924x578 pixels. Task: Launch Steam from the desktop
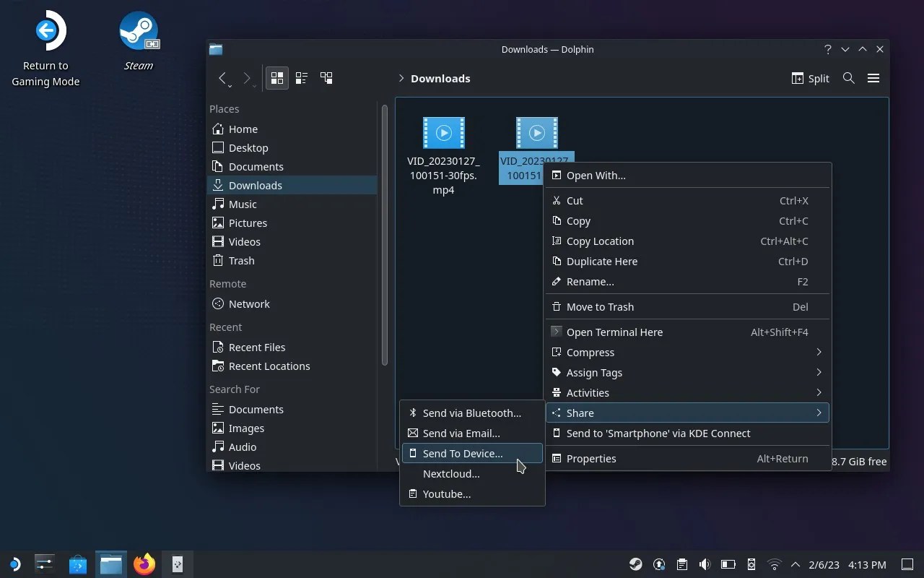(138, 30)
